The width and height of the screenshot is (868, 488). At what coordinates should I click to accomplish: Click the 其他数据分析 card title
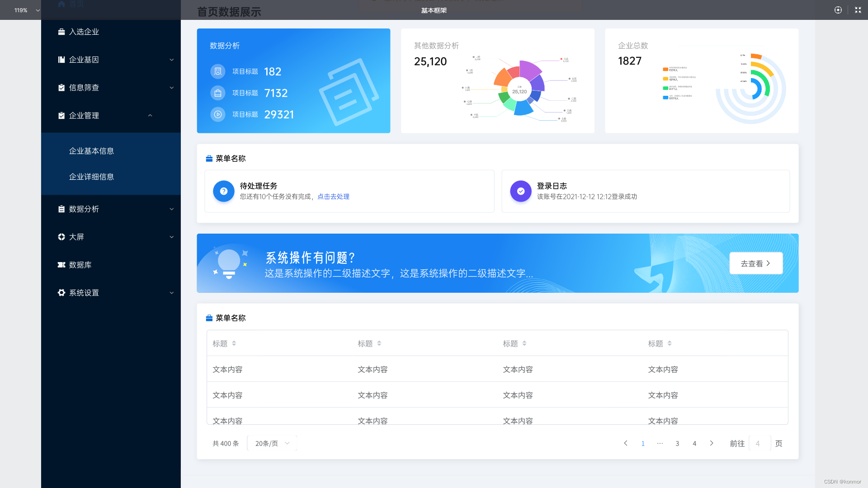(x=436, y=46)
